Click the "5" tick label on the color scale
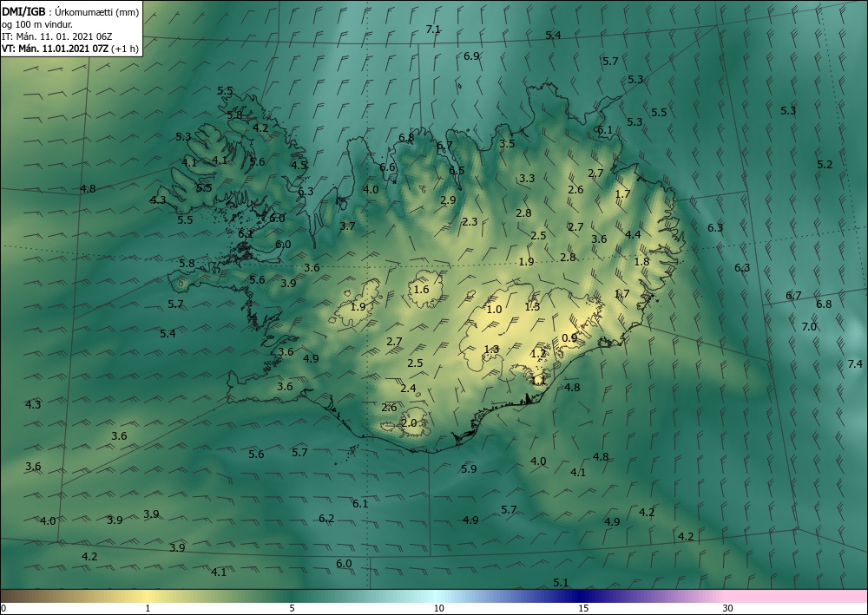 tap(292, 608)
